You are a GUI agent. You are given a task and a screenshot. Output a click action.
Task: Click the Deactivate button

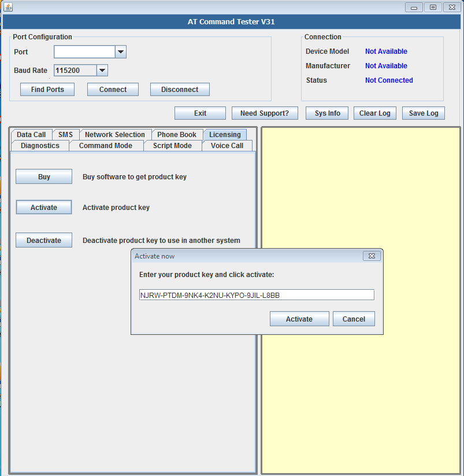(44, 240)
